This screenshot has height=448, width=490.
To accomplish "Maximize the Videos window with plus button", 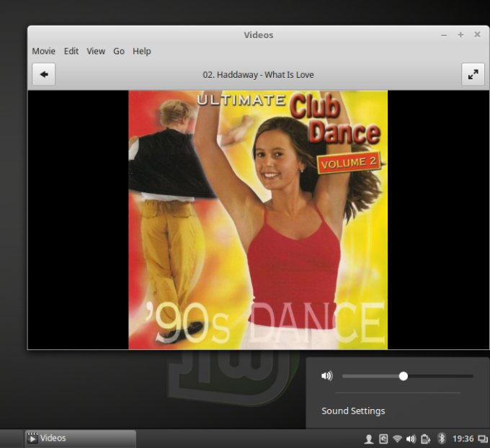I will (460, 35).
